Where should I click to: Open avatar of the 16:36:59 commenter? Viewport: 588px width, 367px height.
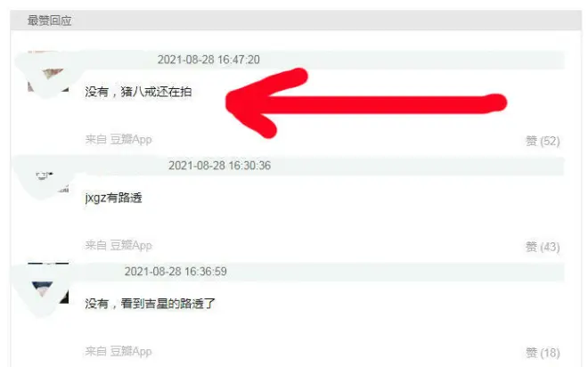point(48,283)
